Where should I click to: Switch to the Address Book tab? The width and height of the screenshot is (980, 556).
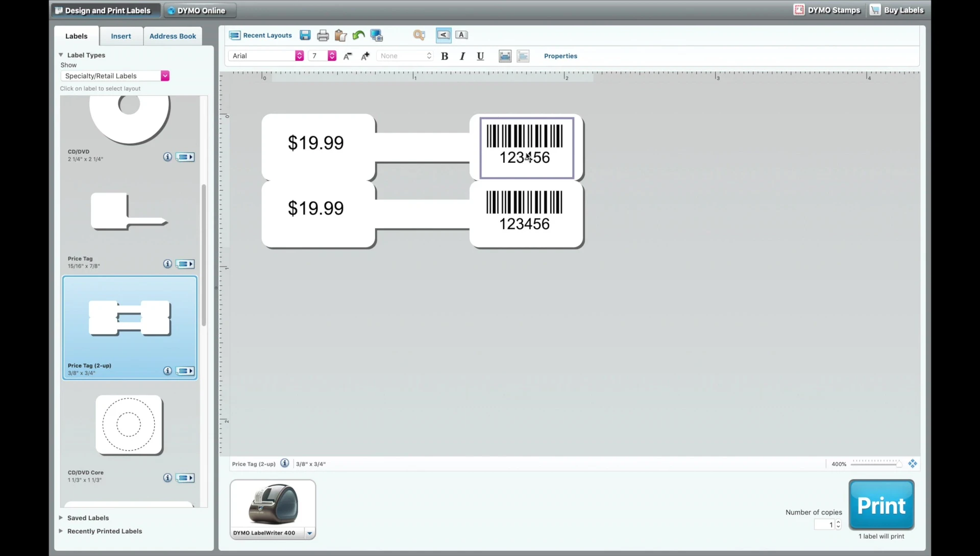pos(173,36)
